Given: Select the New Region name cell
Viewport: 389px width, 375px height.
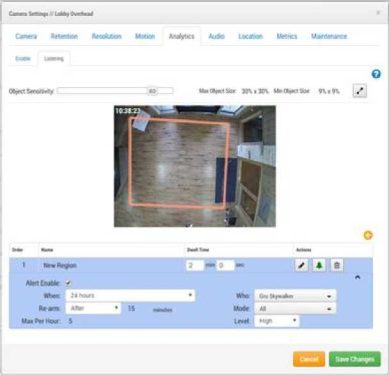Looking at the screenshot, I should [x=60, y=265].
